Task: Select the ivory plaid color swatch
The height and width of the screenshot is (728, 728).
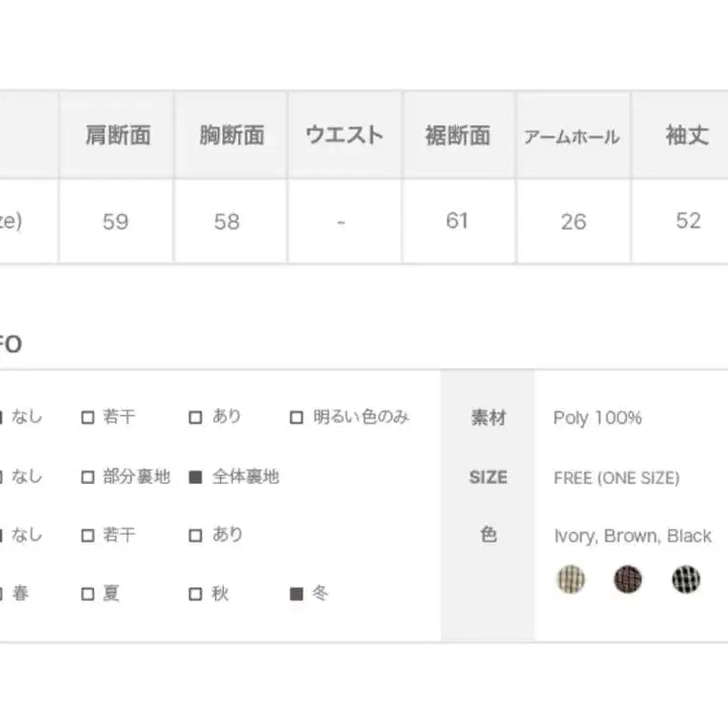Action: tap(571, 579)
